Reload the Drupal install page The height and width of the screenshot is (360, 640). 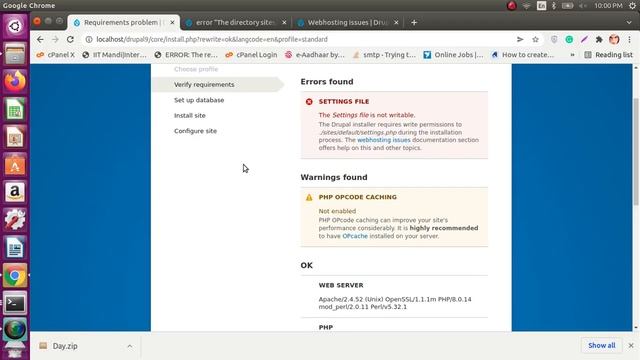coord(70,39)
